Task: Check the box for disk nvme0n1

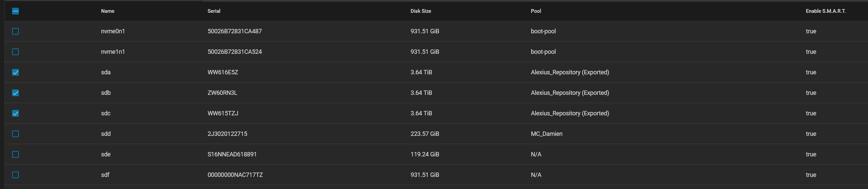Action: click(x=15, y=31)
